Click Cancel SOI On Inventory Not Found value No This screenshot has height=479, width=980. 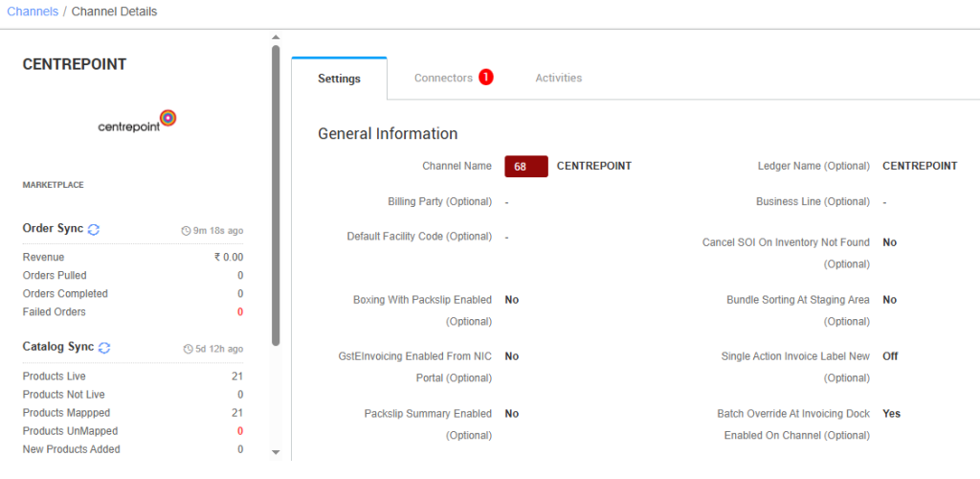(x=889, y=242)
